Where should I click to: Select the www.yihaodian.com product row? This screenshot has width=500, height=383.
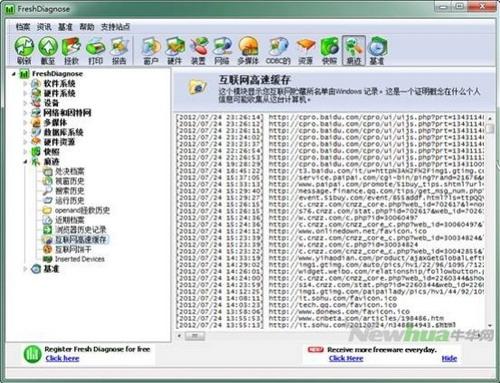click(x=330, y=258)
